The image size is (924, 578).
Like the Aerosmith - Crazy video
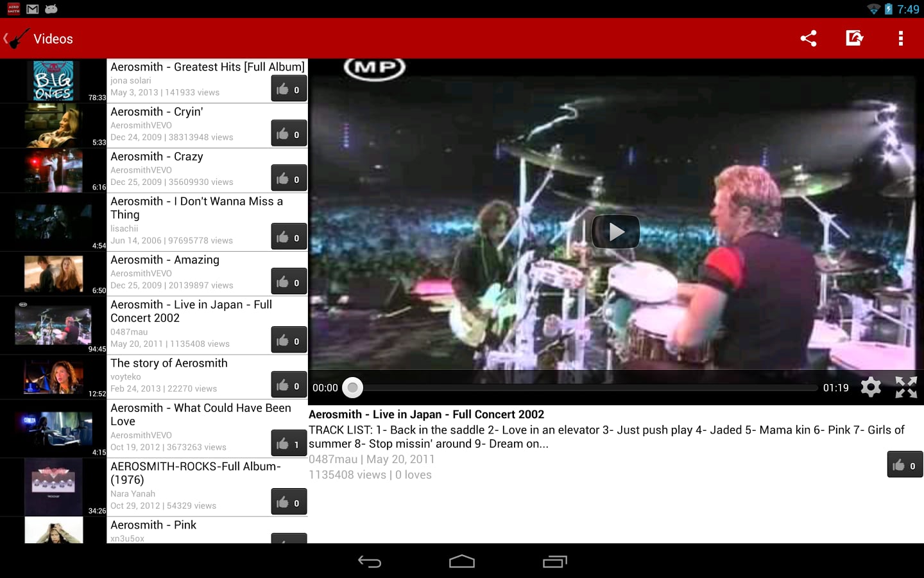289,179
